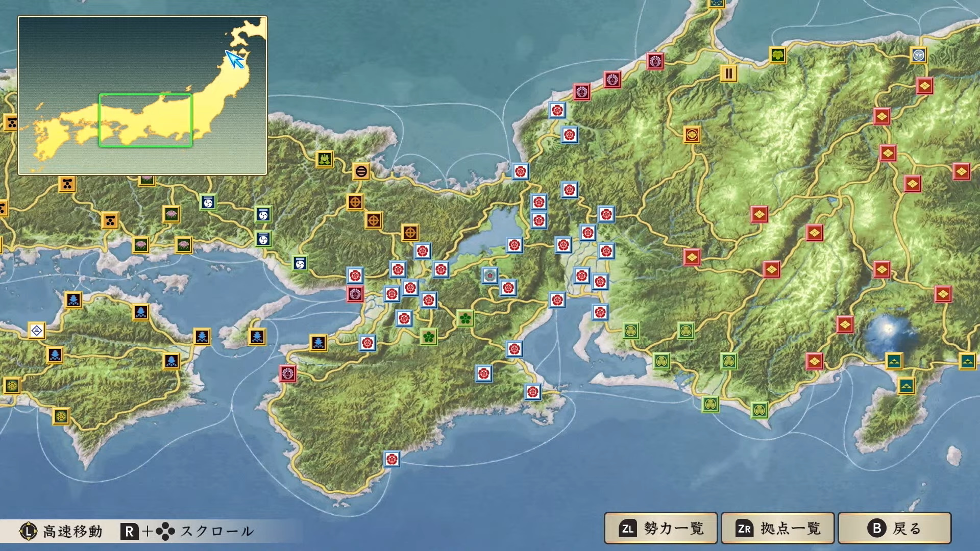Select the yellow castle with two vertical bars
This screenshot has height=551, width=980.
coord(728,74)
